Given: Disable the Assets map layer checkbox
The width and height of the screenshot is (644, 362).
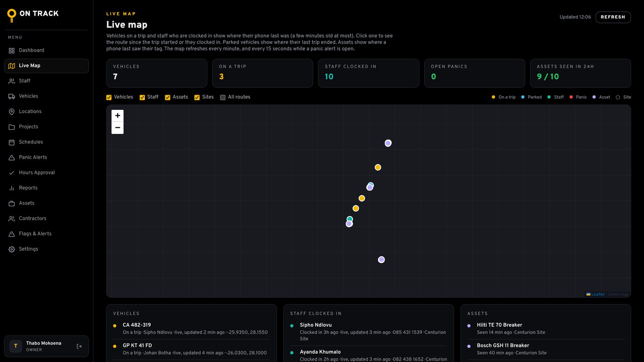Looking at the screenshot, I should (167, 98).
